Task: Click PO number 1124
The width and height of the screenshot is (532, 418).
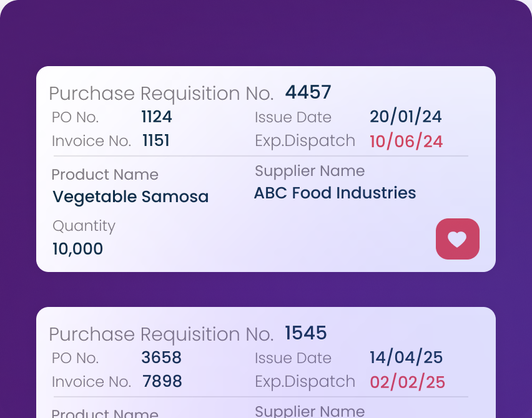Action: [157, 117]
